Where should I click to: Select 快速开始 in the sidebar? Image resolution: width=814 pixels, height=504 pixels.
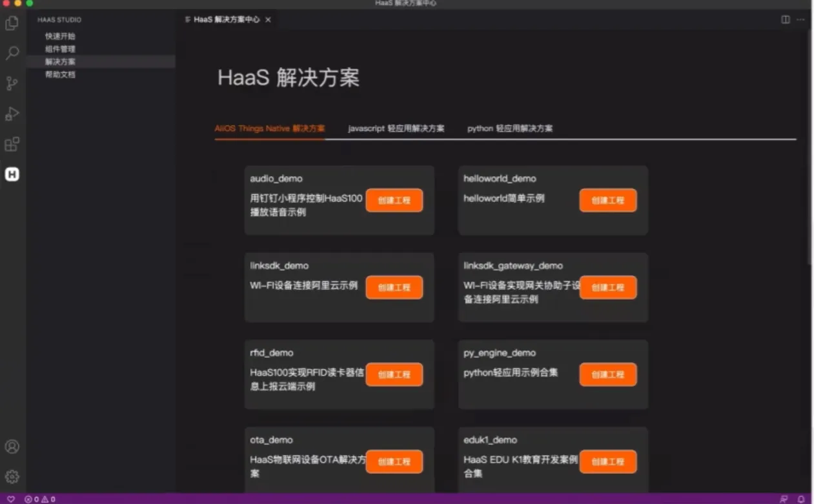60,36
